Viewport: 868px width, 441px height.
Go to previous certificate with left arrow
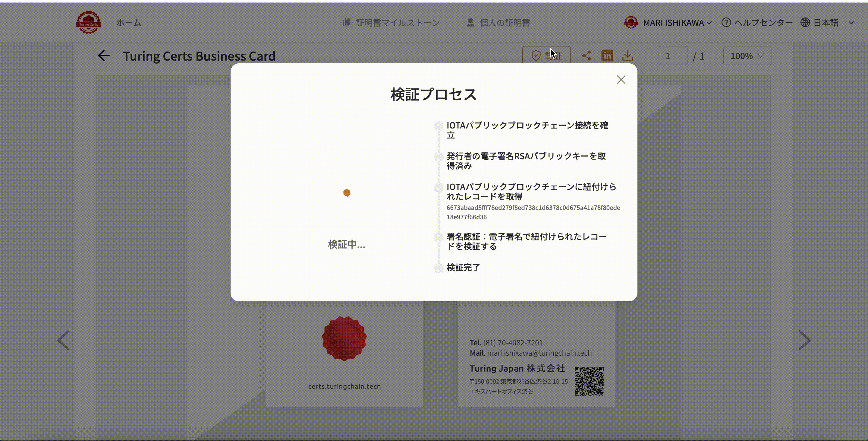(63, 340)
